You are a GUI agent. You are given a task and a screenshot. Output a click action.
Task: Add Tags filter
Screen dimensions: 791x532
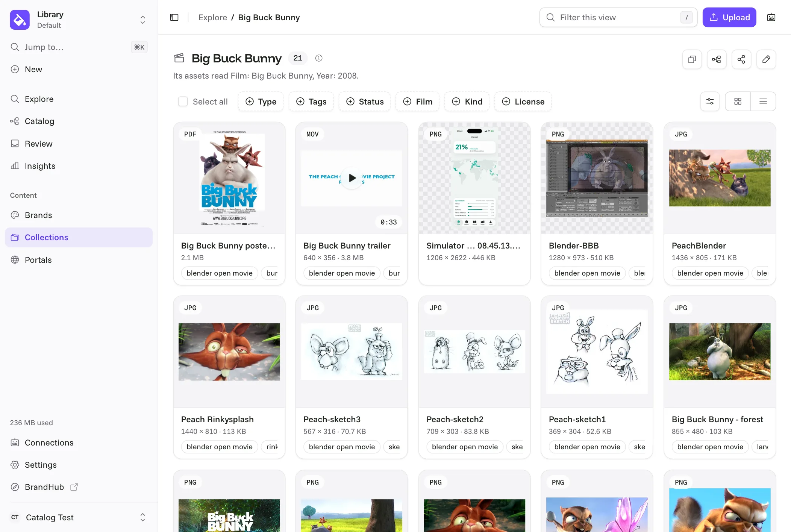311,102
